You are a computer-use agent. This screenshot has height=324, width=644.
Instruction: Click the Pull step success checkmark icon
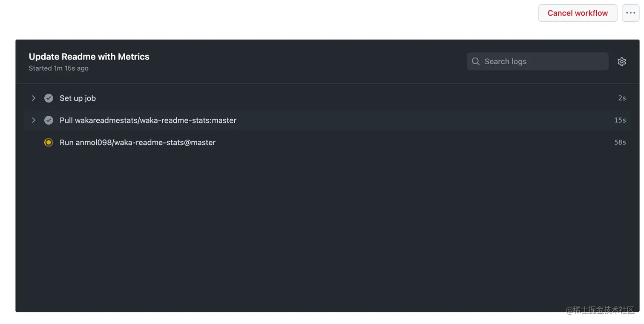[x=49, y=120]
